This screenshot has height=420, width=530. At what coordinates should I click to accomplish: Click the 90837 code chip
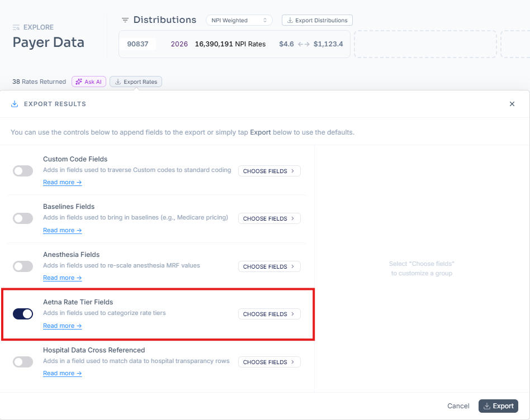pos(138,44)
